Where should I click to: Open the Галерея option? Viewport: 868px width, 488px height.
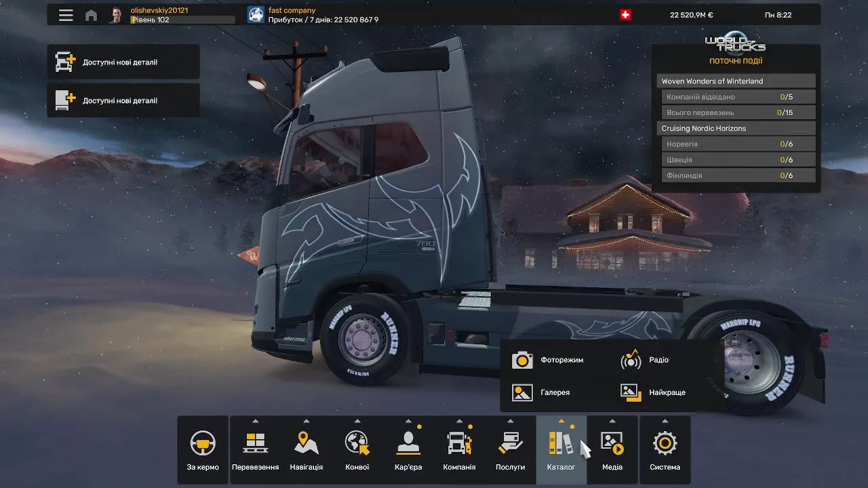click(x=541, y=392)
